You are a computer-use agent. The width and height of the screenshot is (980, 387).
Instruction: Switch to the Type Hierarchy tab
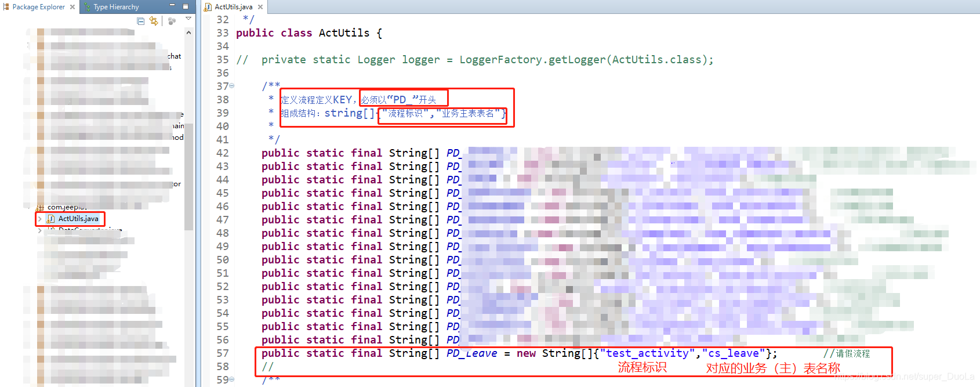116,7
